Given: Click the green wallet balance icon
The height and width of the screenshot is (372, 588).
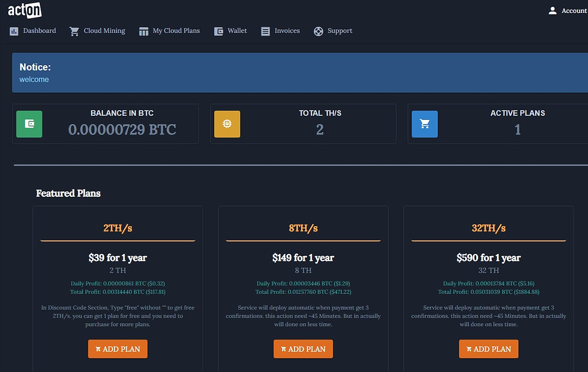Looking at the screenshot, I should [x=29, y=124].
